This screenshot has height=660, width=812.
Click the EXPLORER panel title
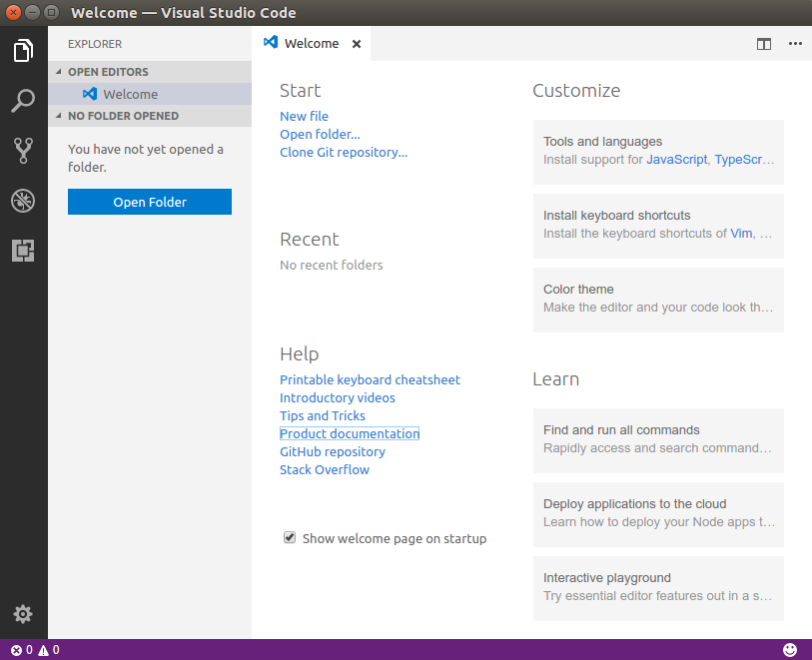click(x=95, y=44)
